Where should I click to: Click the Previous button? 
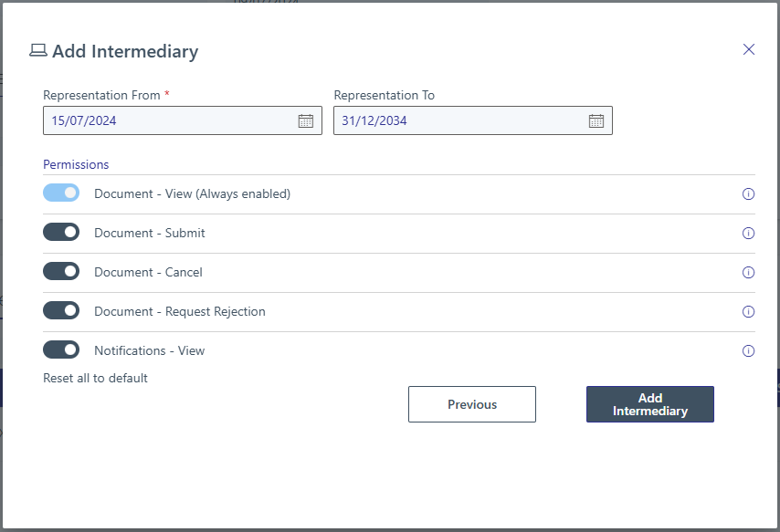(472, 403)
